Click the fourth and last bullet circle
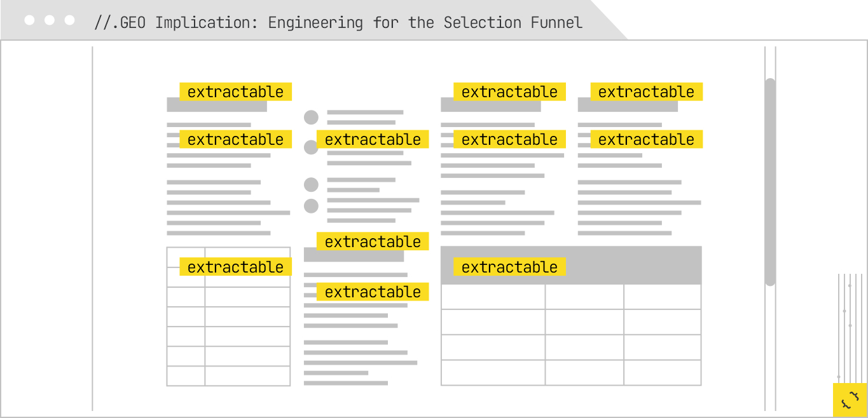 point(311,206)
